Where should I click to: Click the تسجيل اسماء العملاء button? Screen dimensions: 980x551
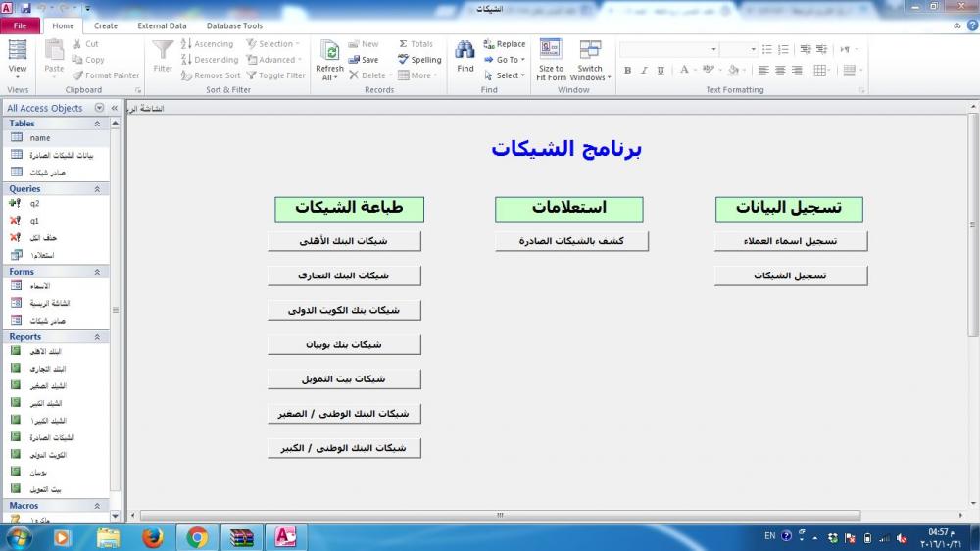pos(791,241)
